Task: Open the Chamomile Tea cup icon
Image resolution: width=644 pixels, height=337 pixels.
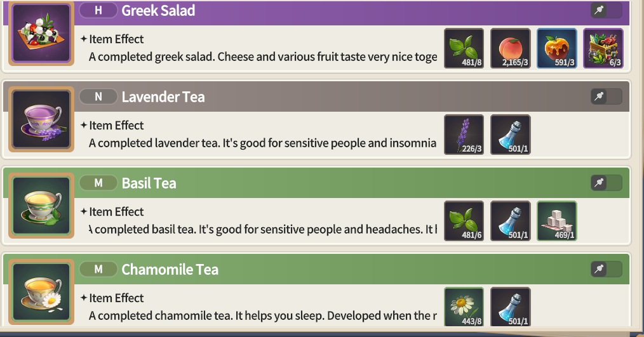Action: pos(41,292)
